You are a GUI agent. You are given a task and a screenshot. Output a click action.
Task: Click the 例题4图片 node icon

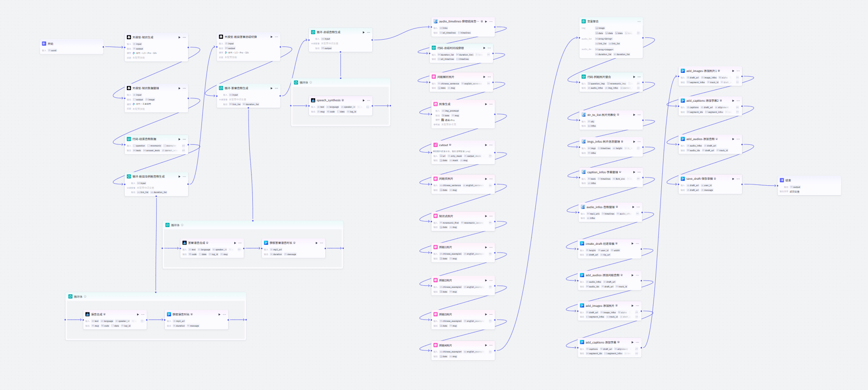[x=436, y=345]
